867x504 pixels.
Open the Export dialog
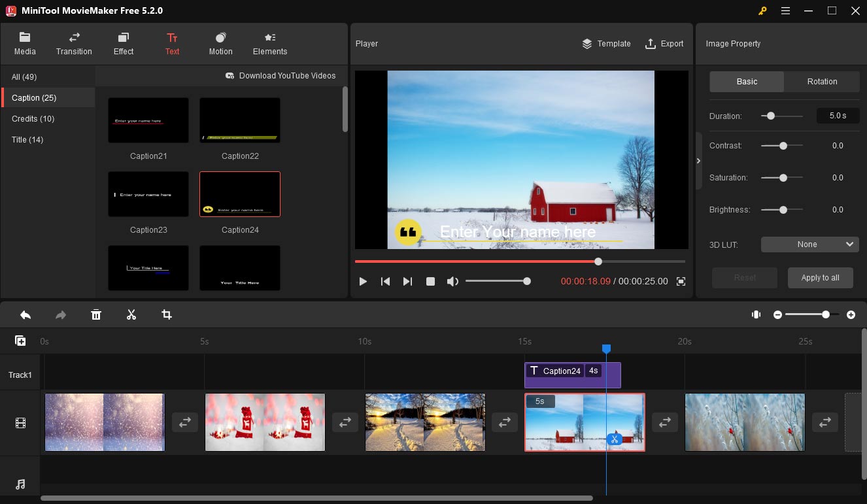[x=664, y=44]
